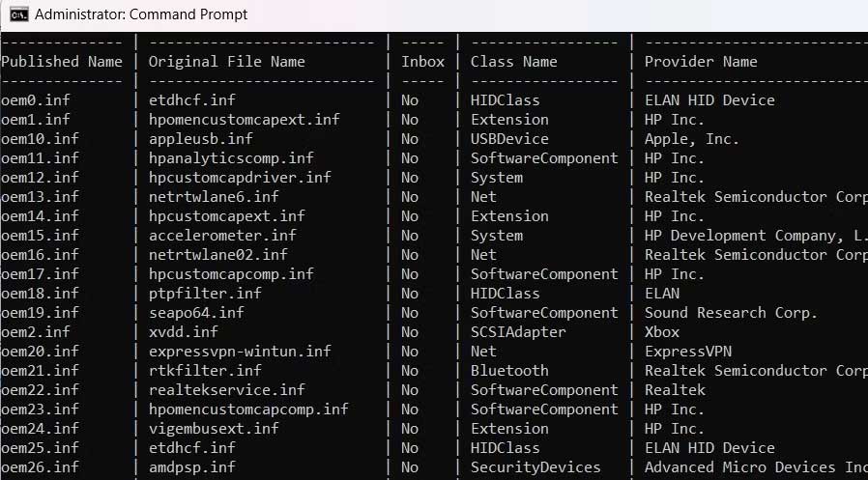Click the expressvpn-wintun.inf file name
This screenshot has width=868, height=480.
pos(239,352)
